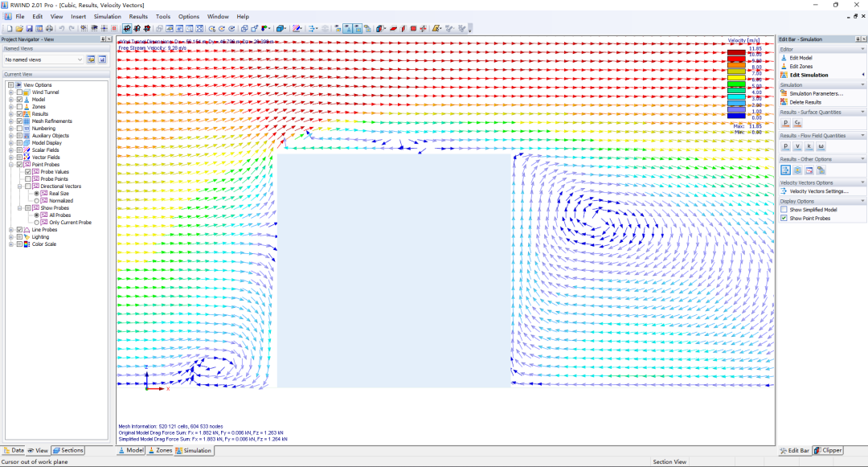This screenshot has width=868, height=467.
Task: Switch to the Sections tab
Action: pyautogui.click(x=68, y=450)
